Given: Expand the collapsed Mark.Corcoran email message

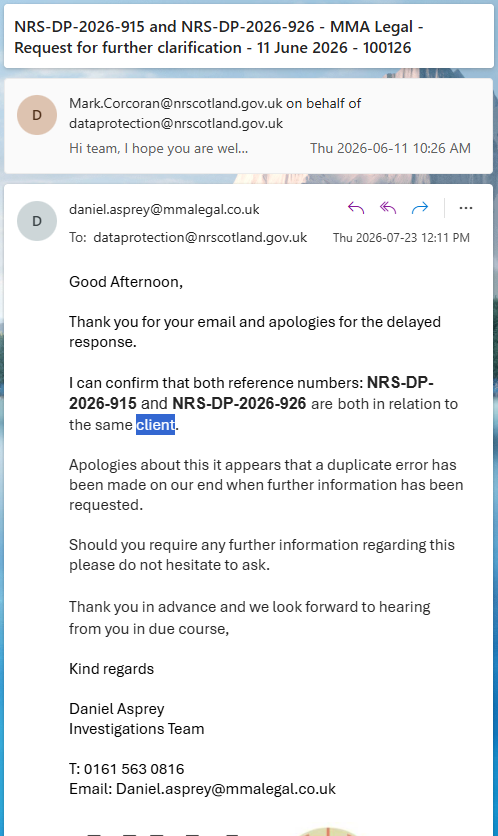Looking at the screenshot, I should [x=248, y=126].
